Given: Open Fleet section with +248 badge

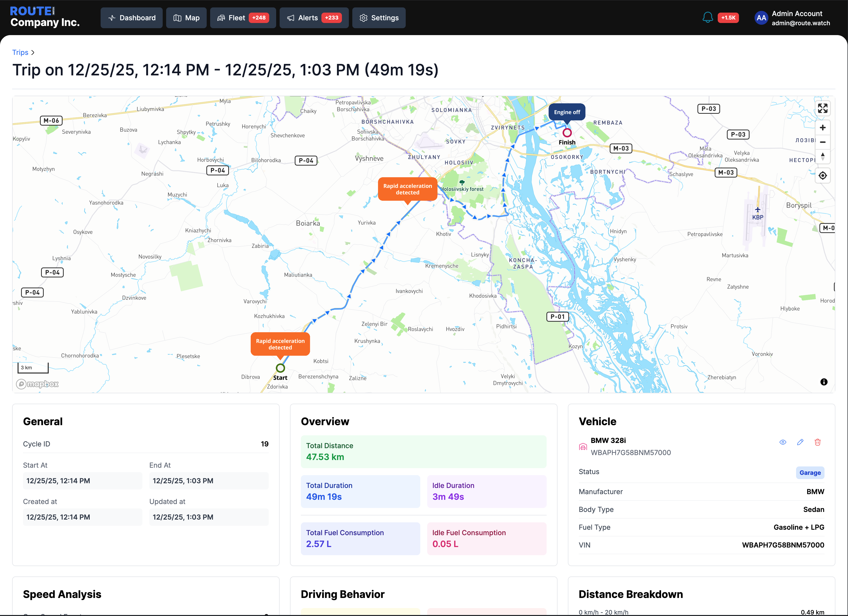Looking at the screenshot, I should (243, 18).
